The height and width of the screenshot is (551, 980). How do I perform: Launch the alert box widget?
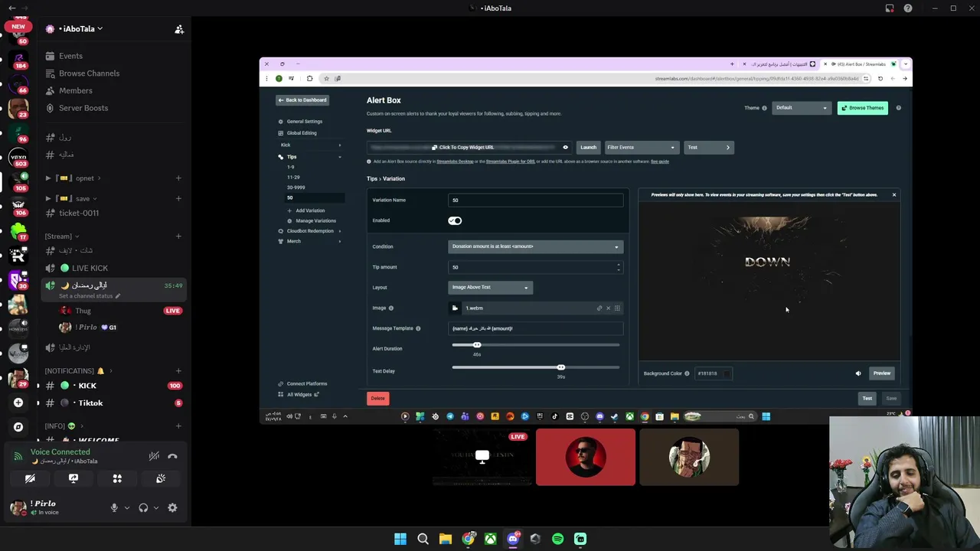[x=588, y=147]
